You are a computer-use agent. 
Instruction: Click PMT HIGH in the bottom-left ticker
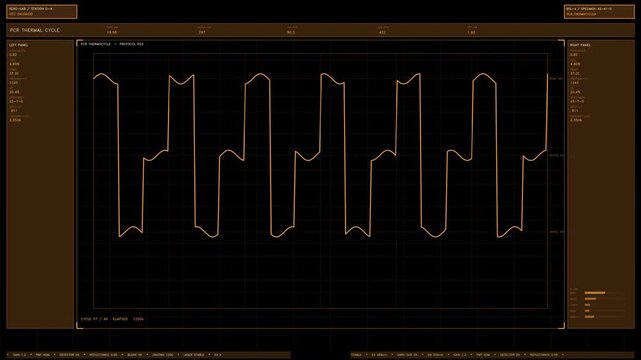click(x=43, y=355)
